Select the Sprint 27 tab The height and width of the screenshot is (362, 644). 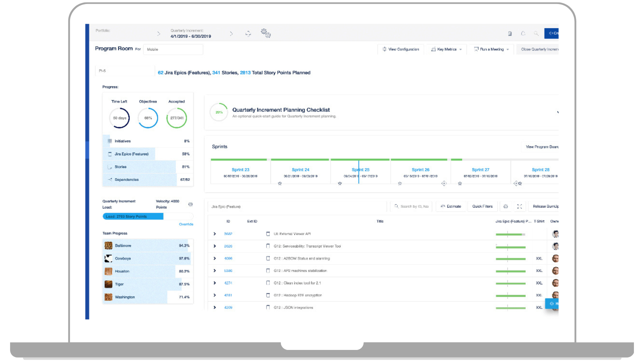point(481,170)
